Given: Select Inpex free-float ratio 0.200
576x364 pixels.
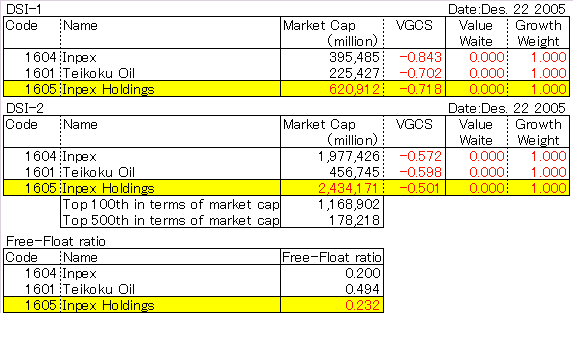Looking at the screenshot, I should click(x=332, y=273).
